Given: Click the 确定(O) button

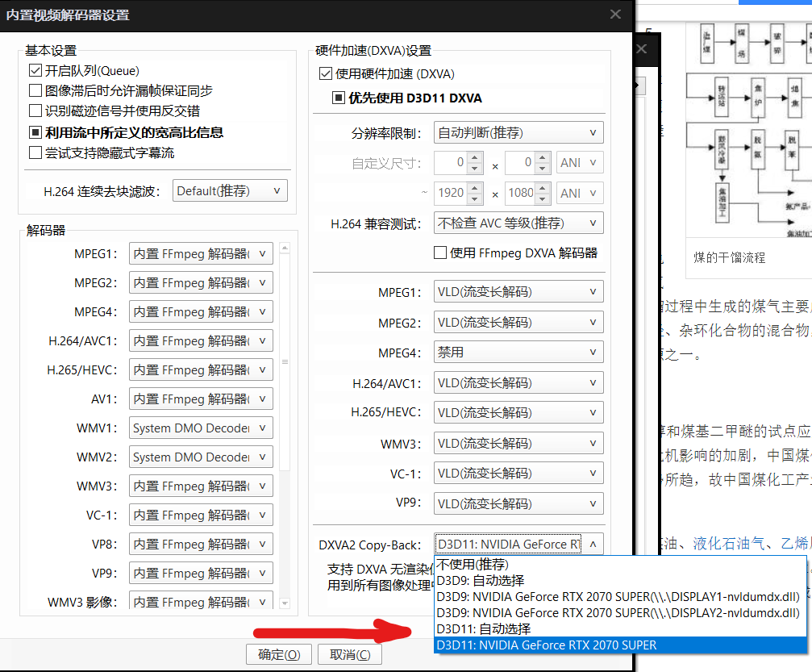Looking at the screenshot, I should 279,654.
